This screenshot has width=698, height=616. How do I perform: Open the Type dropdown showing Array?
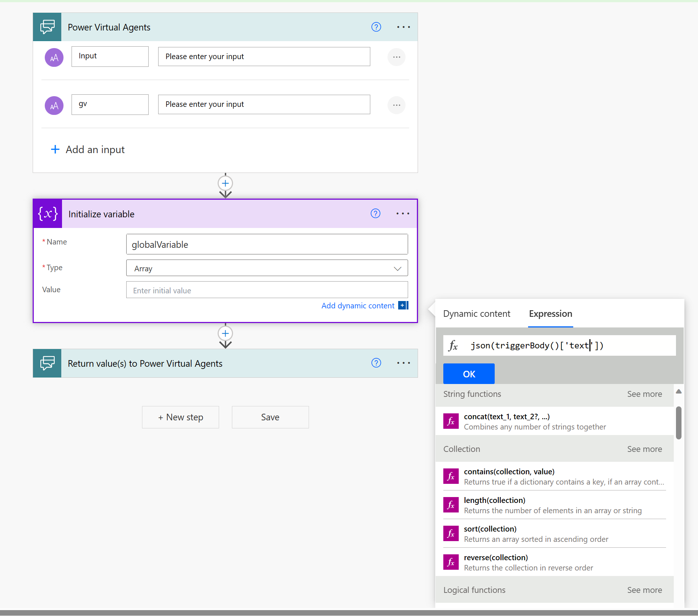tap(267, 268)
